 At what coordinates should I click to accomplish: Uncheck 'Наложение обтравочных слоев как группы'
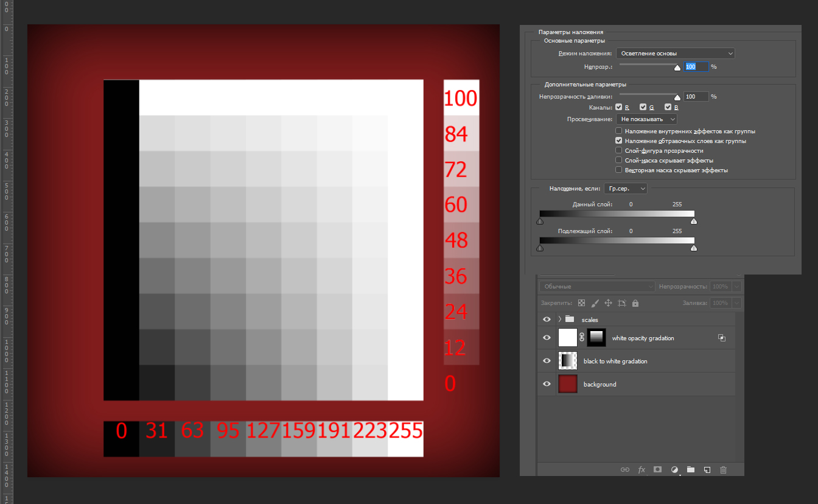[x=618, y=140]
